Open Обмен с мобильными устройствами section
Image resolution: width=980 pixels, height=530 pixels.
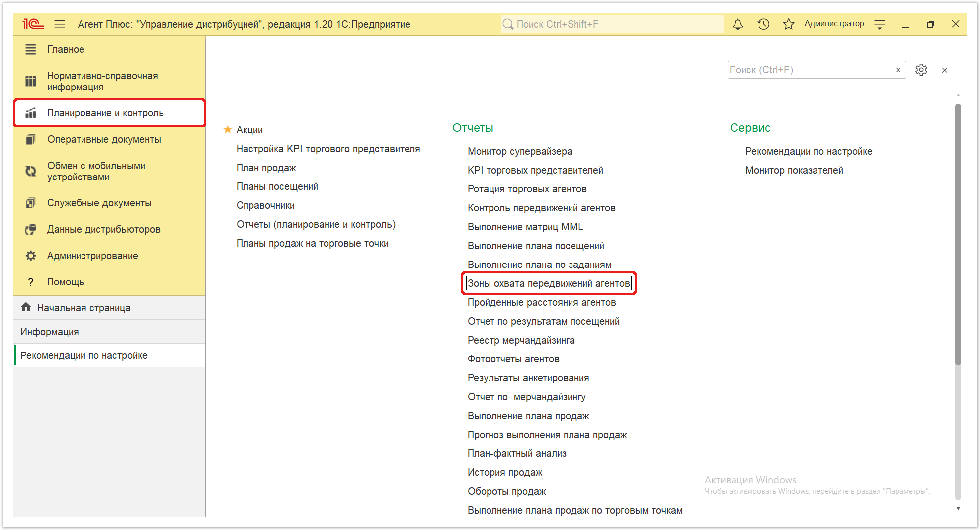tap(109, 171)
